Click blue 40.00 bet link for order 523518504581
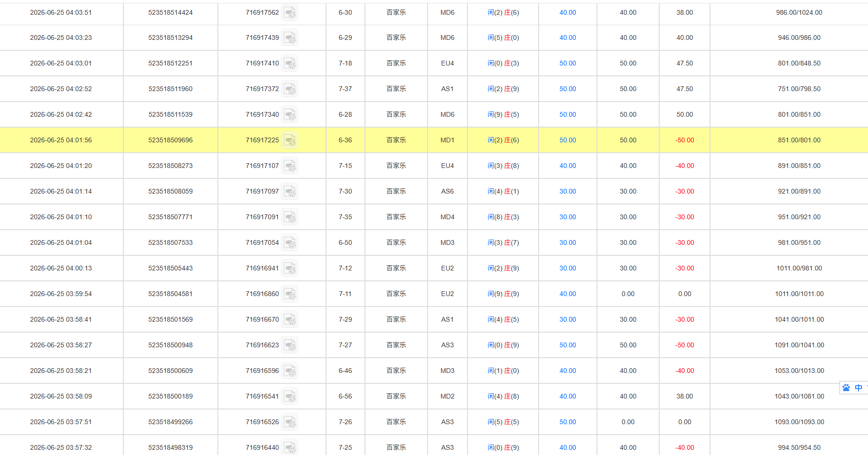 click(x=568, y=294)
